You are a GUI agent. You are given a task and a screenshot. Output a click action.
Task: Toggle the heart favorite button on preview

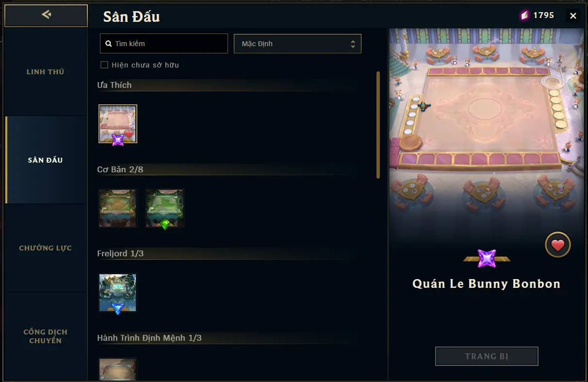(x=558, y=245)
